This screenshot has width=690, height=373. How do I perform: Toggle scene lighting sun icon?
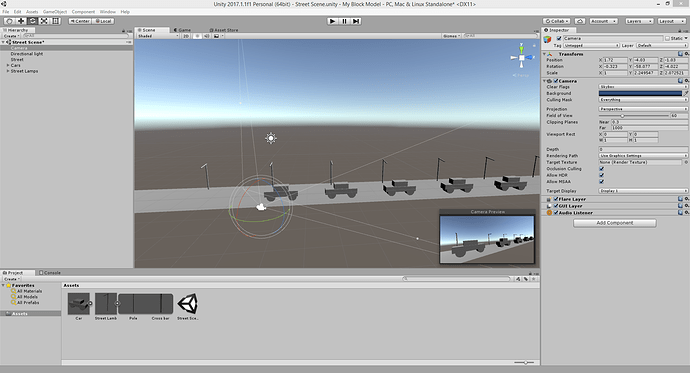[197, 36]
